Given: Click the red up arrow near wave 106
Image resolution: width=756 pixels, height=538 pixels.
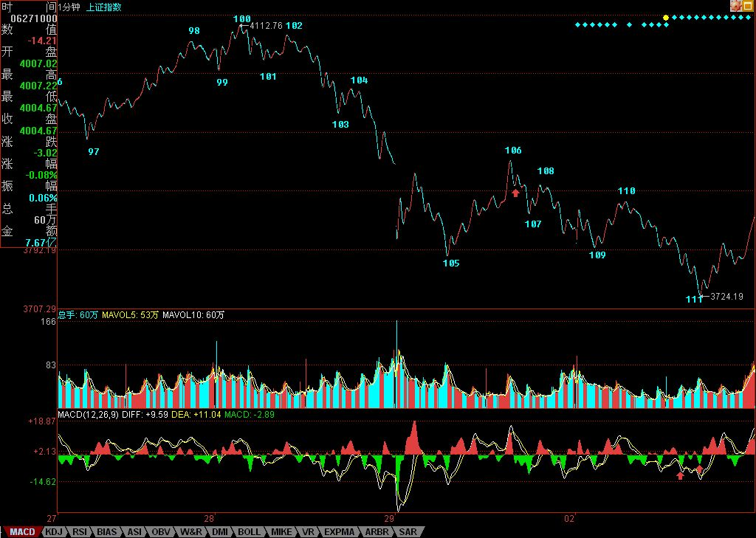Looking at the screenshot, I should click(515, 193).
